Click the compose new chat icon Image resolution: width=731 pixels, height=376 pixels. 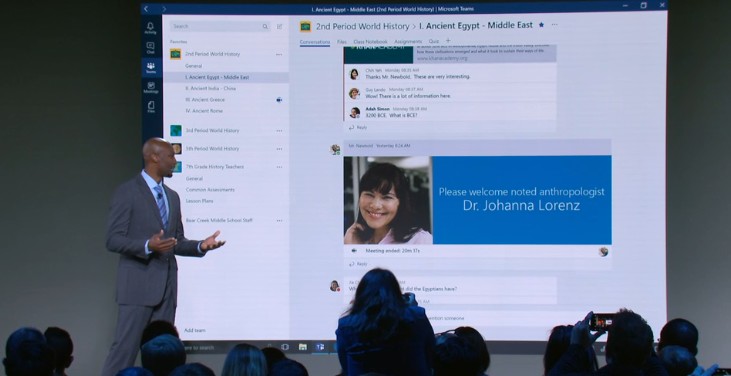(279, 27)
